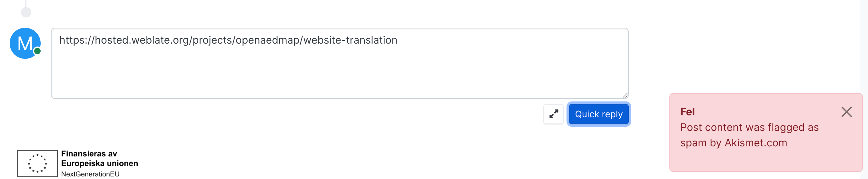The height and width of the screenshot is (179, 868).
Task: Click the 'Fel' error heading
Action: pyautogui.click(x=687, y=112)
